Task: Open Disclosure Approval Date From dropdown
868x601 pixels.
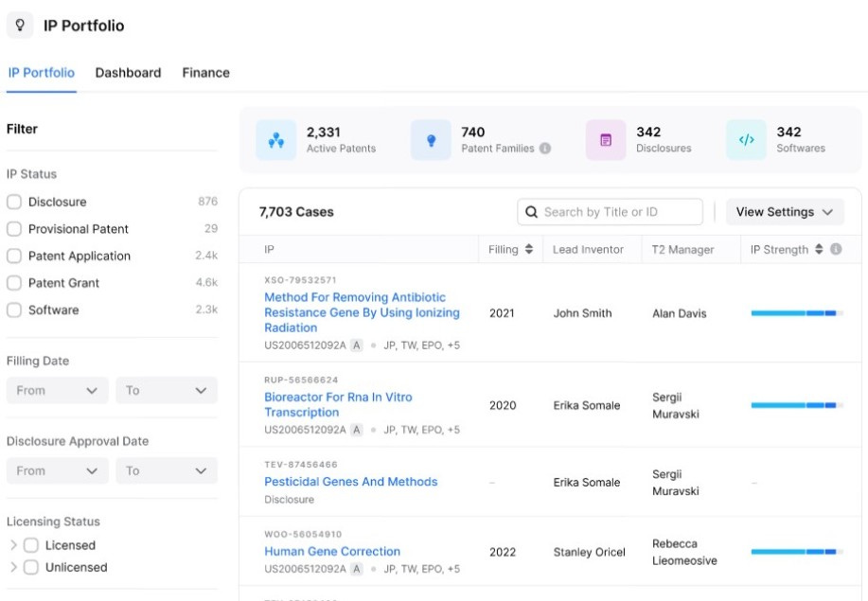Action: point(58,471)
